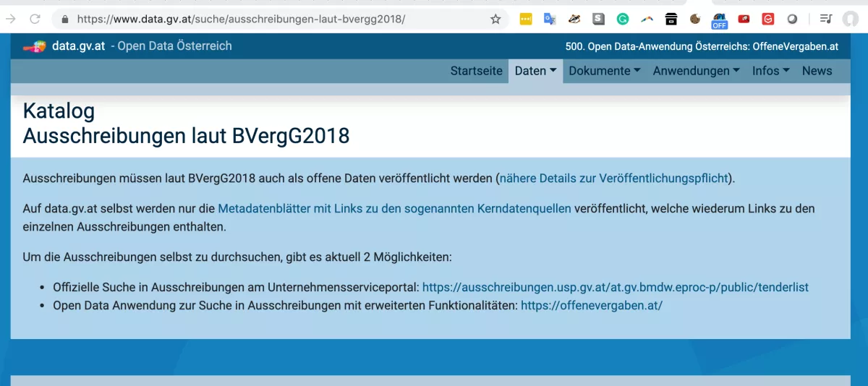This screenshot has width=868, height=386.
Task: Open the cookie extension icon
Action: (695, 20)
